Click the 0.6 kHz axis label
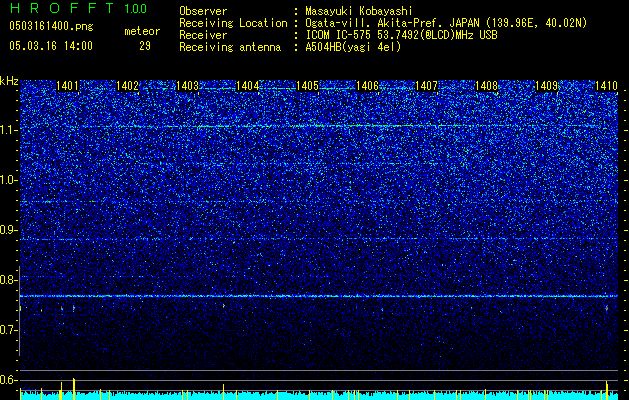Viewport: 629px width, 400px height. tap(9, 380)
